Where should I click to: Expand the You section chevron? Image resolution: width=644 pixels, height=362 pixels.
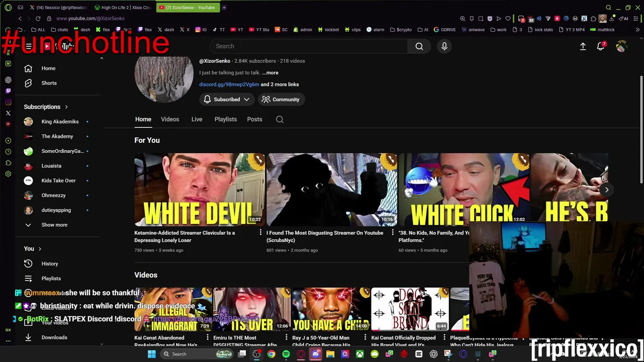tap(40, 249)
